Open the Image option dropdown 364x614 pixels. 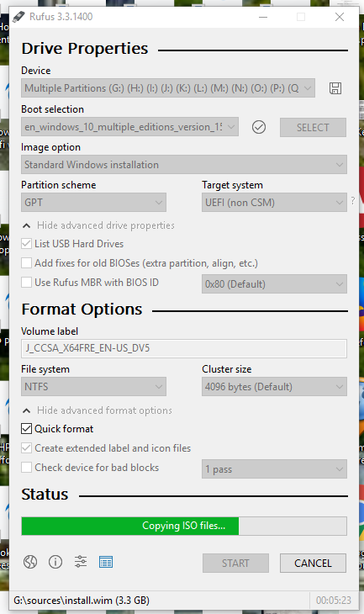coord(184,165)
